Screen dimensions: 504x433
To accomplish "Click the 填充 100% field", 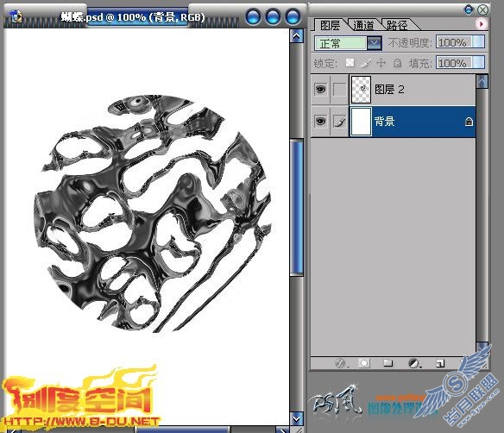I will coord(454,63).
